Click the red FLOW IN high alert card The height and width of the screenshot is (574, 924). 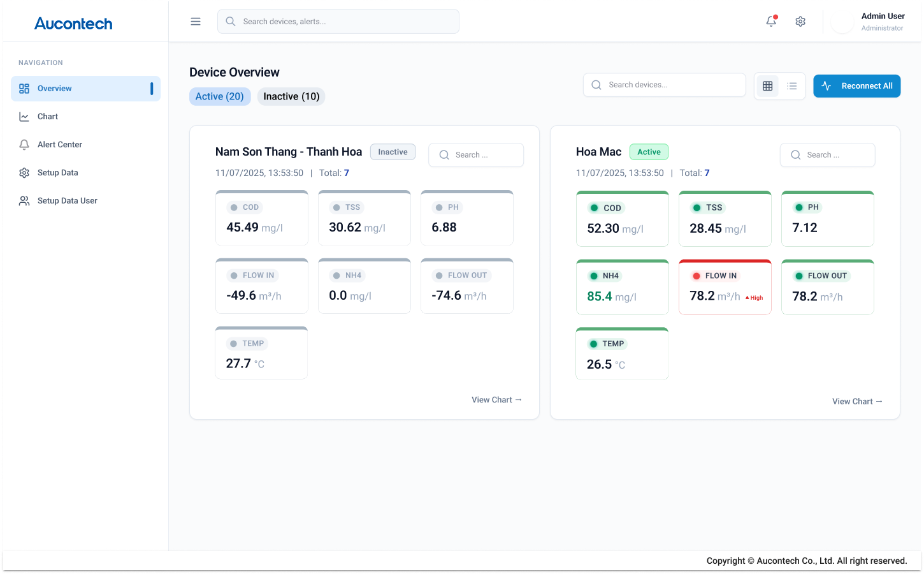point(725,286)
